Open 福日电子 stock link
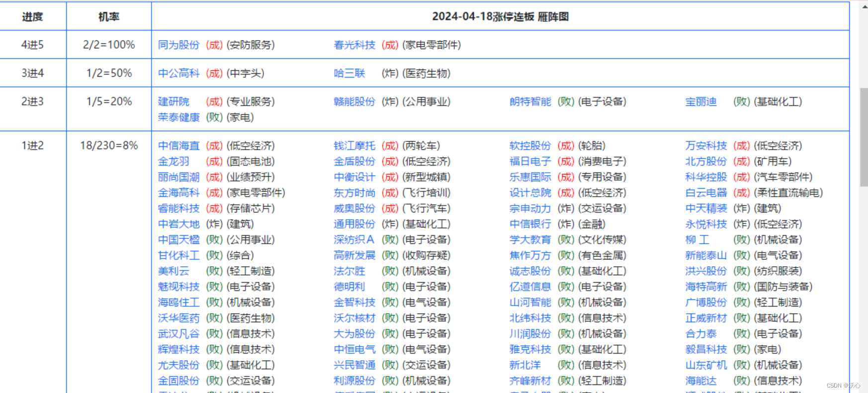This screenshot has height=393, width=868. 530,161
